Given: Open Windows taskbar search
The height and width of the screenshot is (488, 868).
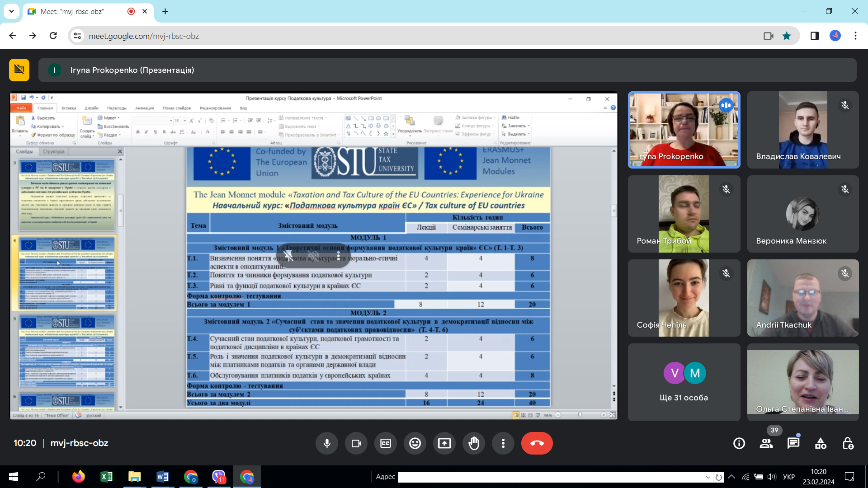Looking at the screenshot, I should 41,477.
